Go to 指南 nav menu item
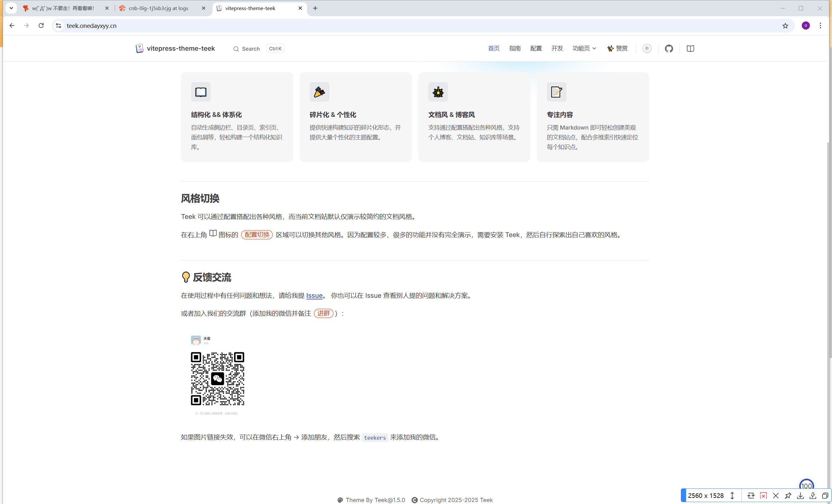Screen dimensions: 832x504 [x=514, y=49]
